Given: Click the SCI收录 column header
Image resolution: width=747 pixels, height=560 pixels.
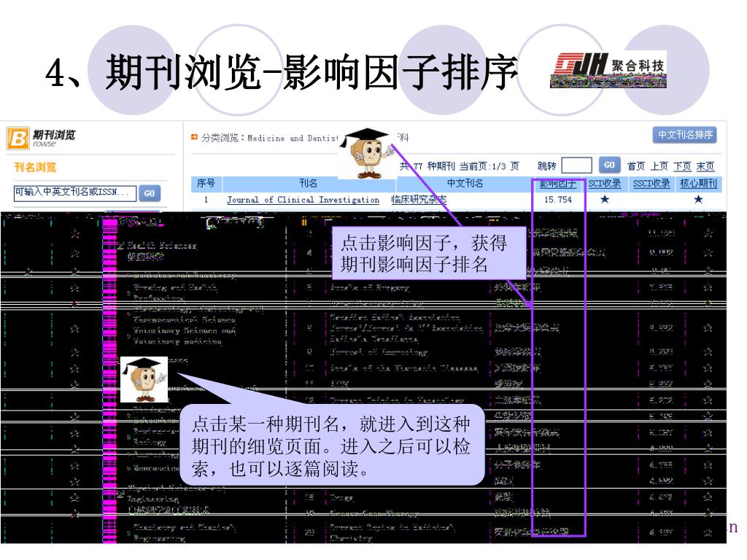Looking at the screenshot, I should (605, 184).
